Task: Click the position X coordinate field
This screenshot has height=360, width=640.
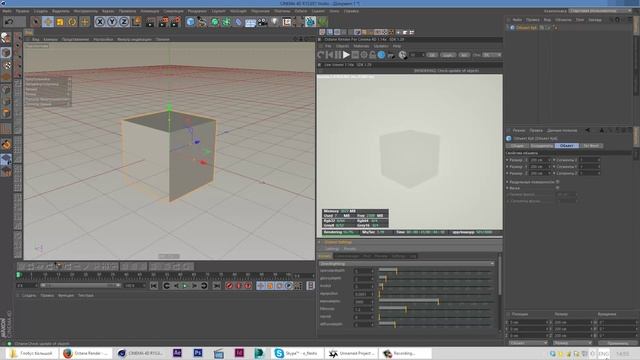Action: (x=529, y=322)
